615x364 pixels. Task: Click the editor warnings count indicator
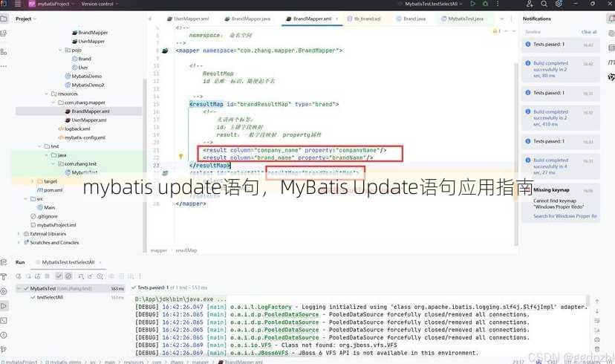[x=497, y=31]
